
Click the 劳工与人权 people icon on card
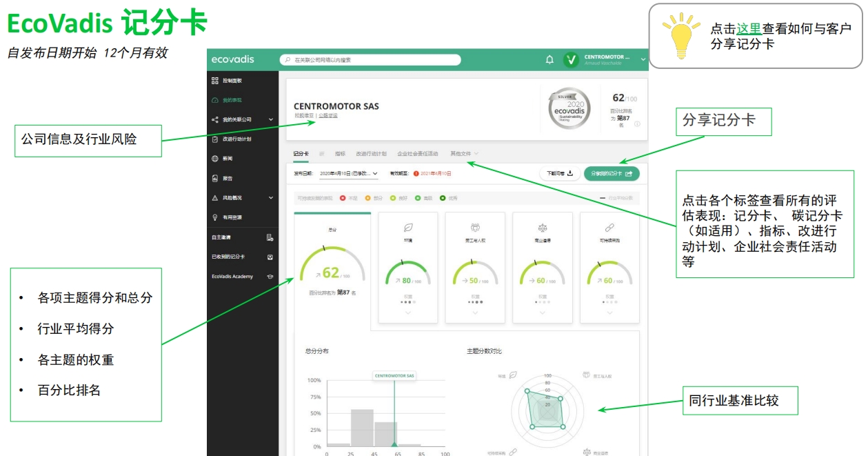tap(474, 227)
